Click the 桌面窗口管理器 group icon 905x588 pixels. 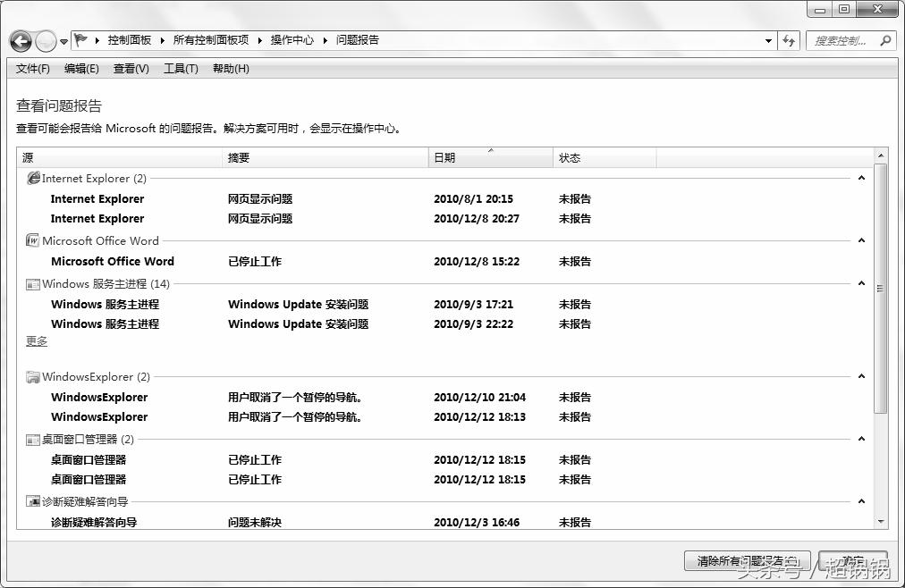coord(31,439)
